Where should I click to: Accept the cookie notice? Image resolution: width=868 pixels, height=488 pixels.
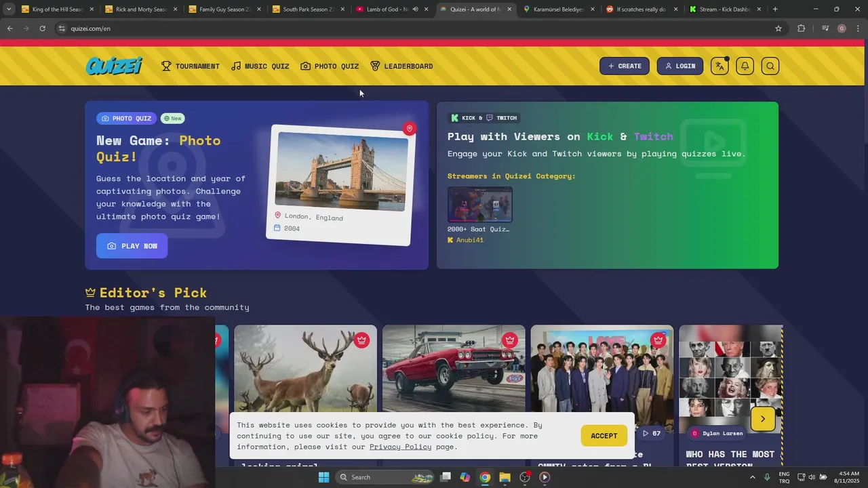[604, 436]
